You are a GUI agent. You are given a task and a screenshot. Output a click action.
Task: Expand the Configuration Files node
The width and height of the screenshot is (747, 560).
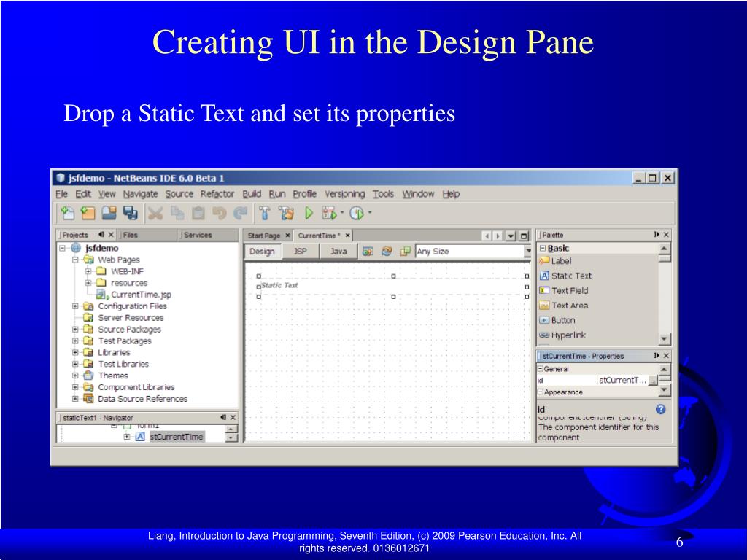[75, 306]
